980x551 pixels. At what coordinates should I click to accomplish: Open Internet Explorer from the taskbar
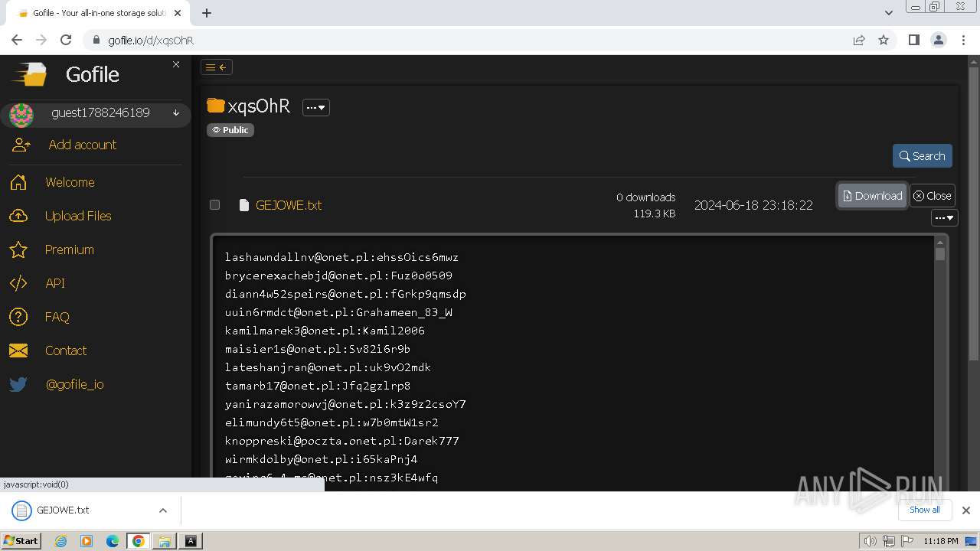point(60,541)
